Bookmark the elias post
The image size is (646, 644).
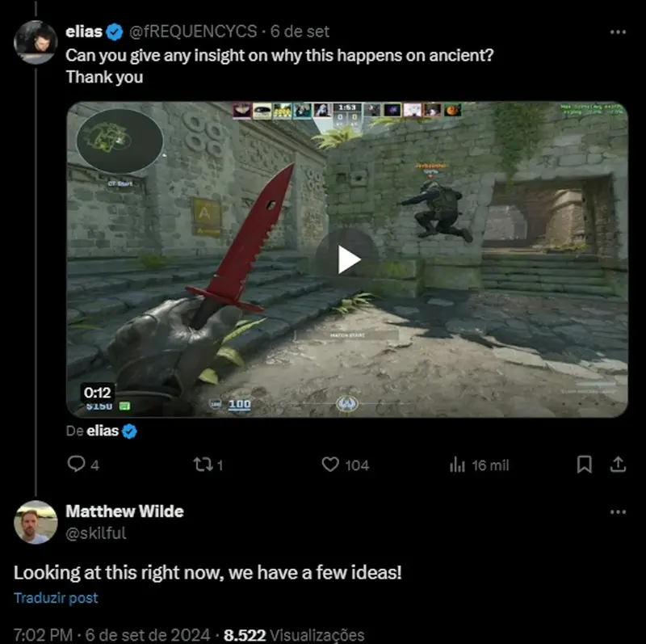[x=584, y=465]
